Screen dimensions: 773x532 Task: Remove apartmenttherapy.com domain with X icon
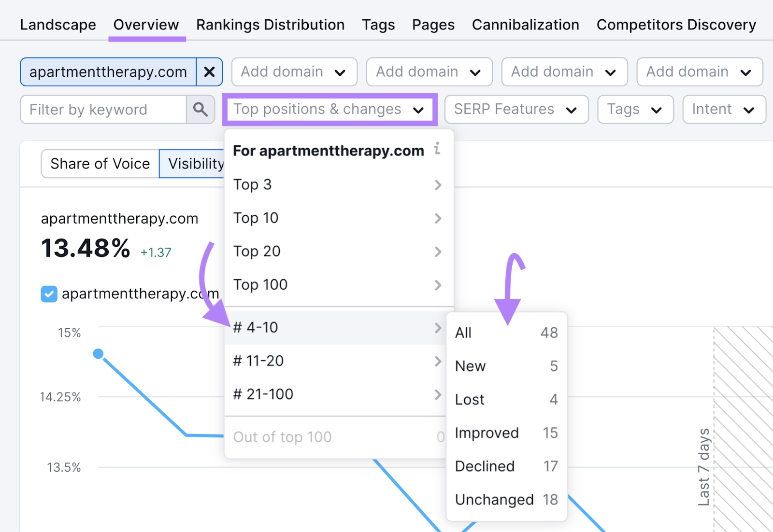209,72
